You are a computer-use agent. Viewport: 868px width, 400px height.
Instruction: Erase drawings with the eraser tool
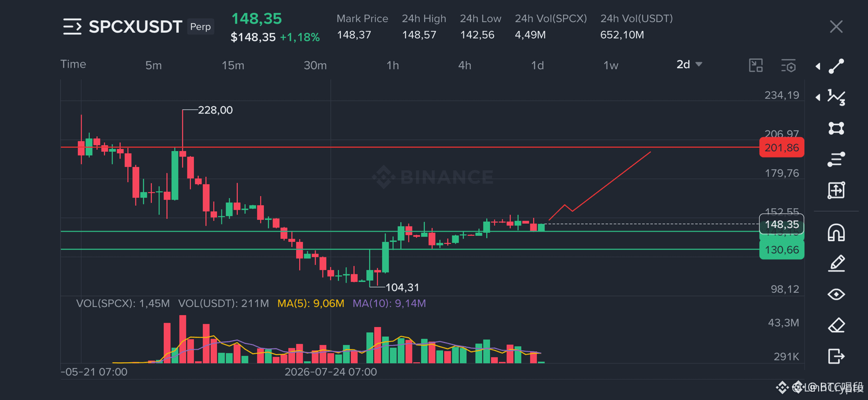coord(836,325)
